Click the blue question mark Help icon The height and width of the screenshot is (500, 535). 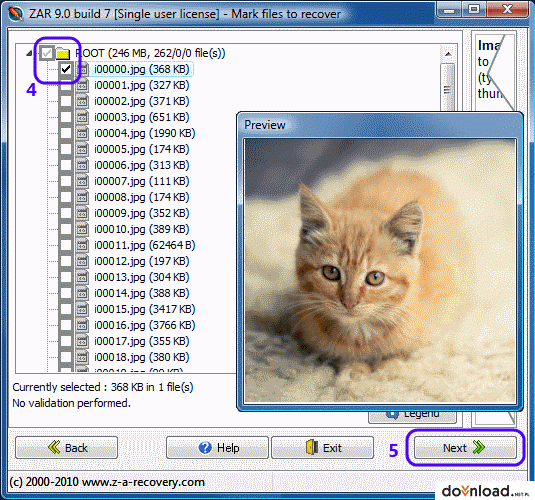pyautogui.click(x=205, y=447)
